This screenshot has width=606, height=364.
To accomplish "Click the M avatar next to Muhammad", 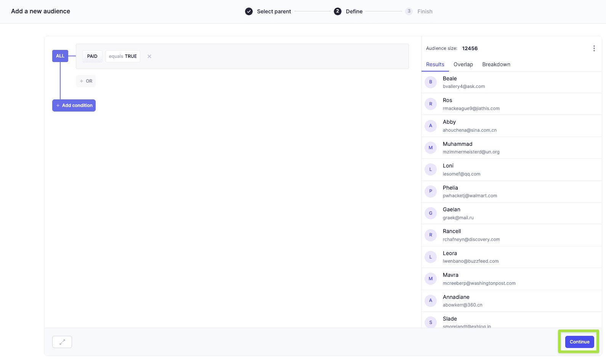I will click(x=431, y=148).
